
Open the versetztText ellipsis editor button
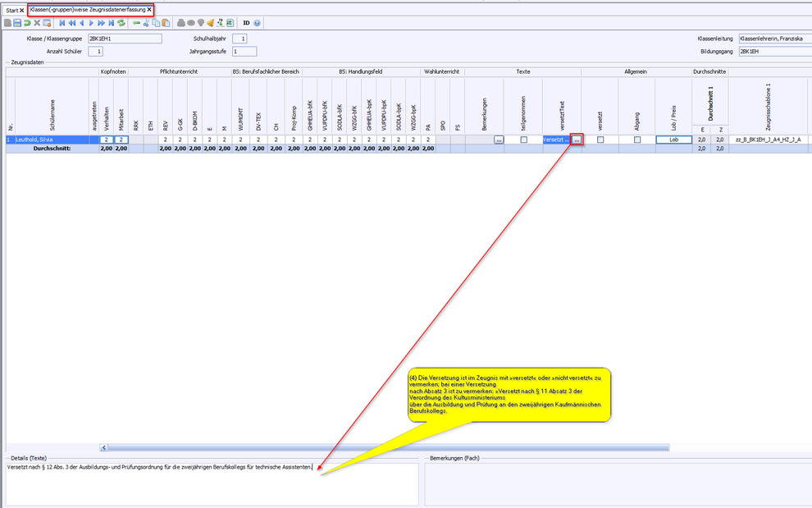577,140
